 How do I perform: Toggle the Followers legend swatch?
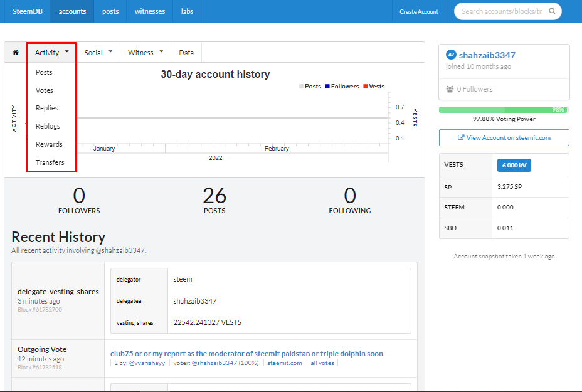(327, 86)
